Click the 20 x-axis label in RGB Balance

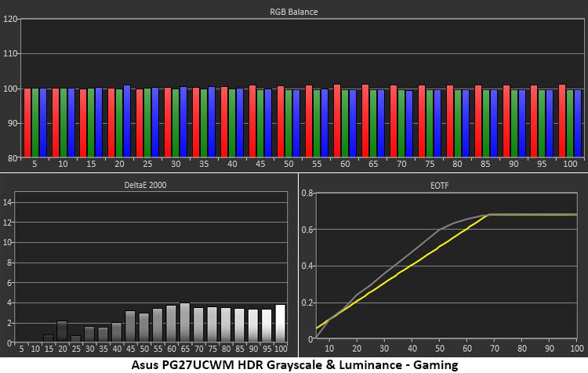pyautogui.click(x=119, y=164)
